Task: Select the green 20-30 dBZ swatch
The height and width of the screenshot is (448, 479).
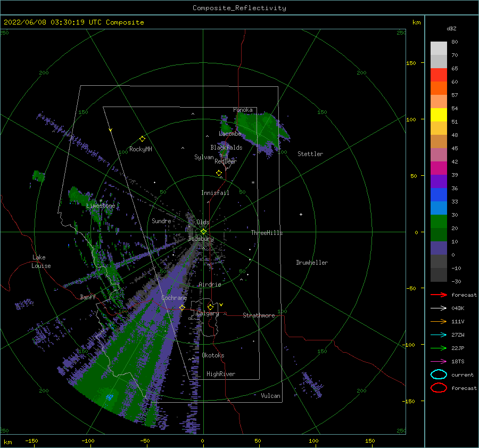Action: pyautogui.click(x=439, y=222)
